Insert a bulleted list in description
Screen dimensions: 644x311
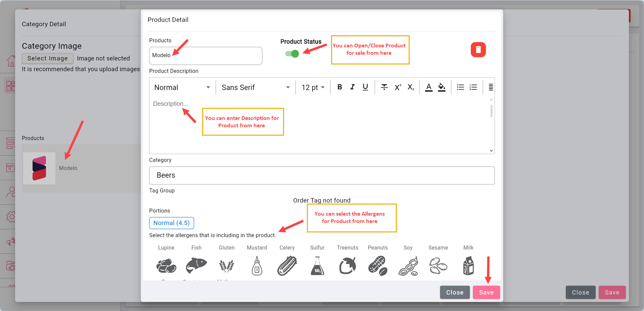point(460,87)
